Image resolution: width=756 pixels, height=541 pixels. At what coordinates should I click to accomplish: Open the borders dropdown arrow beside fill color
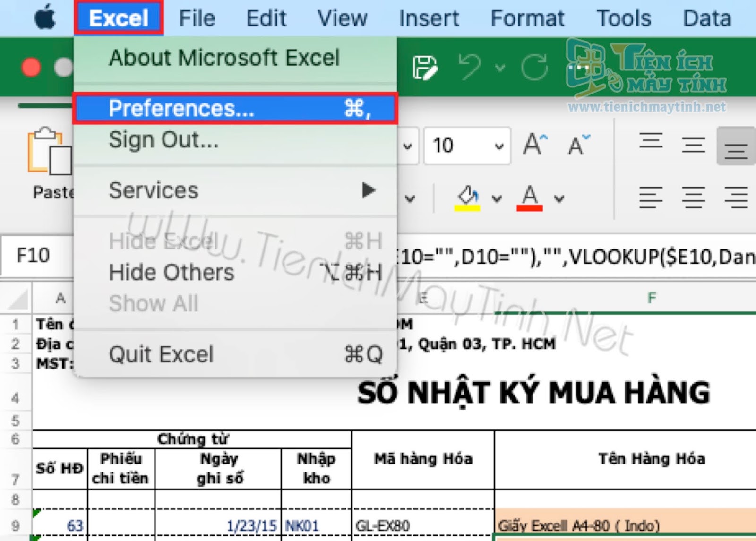410,198
